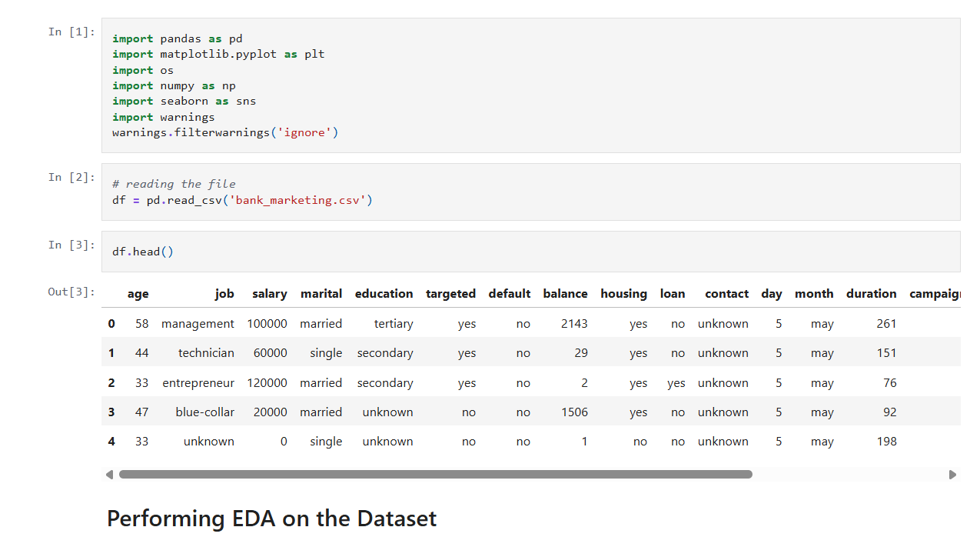Click the 'education' column header
The height and width of the screenshot is (537, 980).
(384, 294)
